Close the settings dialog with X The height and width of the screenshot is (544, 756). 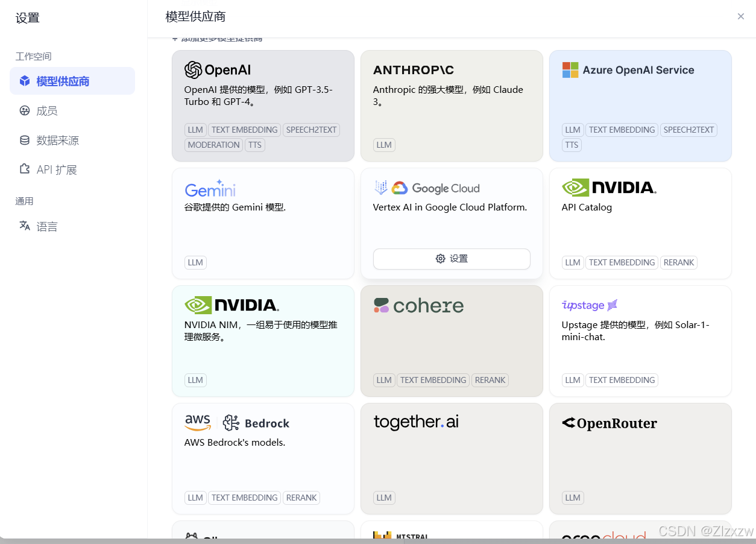coord(741,16)
